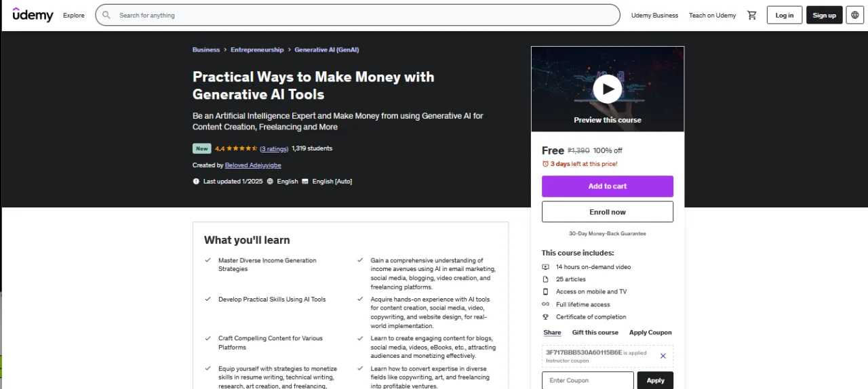Viewport: 868px width, 389px height.
Task: Click checkmark beside Master Diverse Income Generation
Action: point(208,260)
